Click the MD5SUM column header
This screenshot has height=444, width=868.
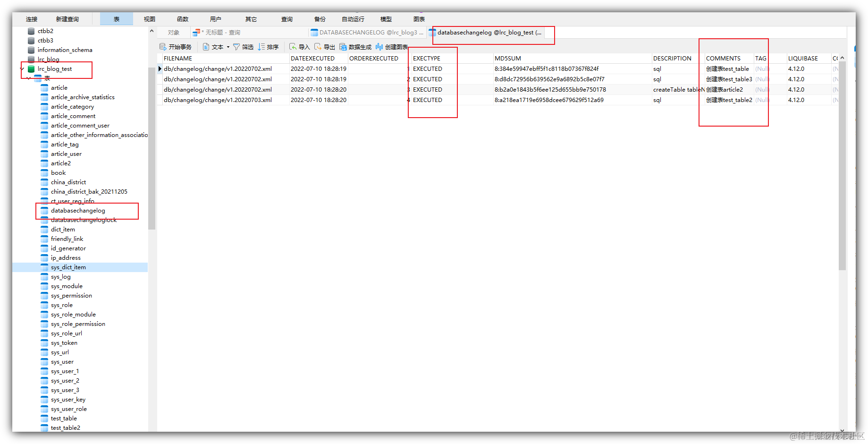click(572, 59)
